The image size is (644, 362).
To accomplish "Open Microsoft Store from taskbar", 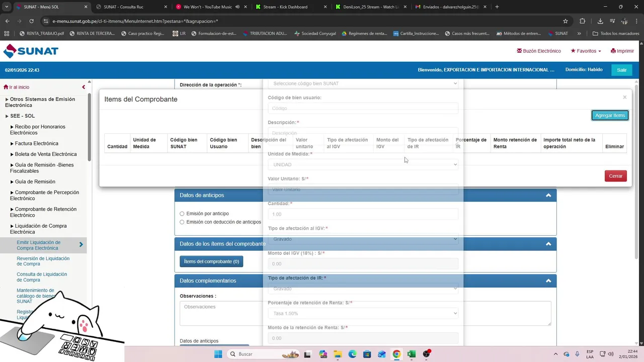I will coord(367,354).
